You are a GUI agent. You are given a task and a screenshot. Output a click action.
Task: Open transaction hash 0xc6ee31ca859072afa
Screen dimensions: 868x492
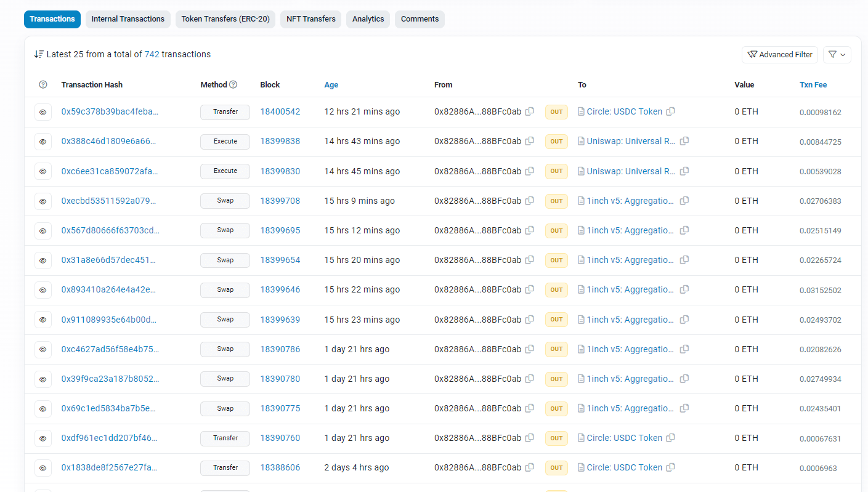pyautogui.click(x=110, y=171)
